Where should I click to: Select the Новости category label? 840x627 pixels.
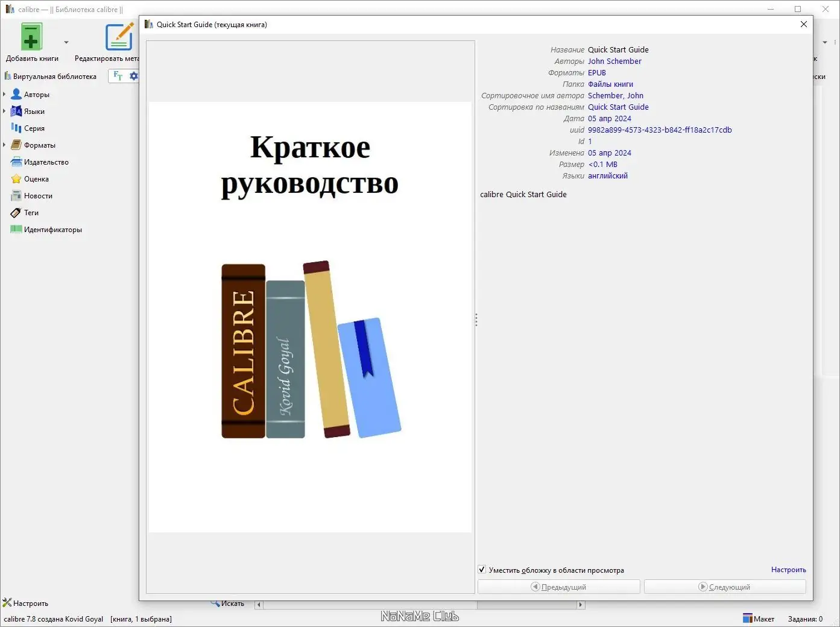pyautogui.click(x=38, y=196)
